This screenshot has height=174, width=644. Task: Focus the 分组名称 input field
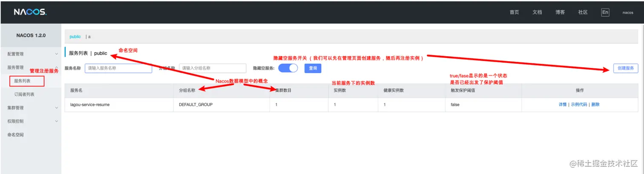pos(213,68)
